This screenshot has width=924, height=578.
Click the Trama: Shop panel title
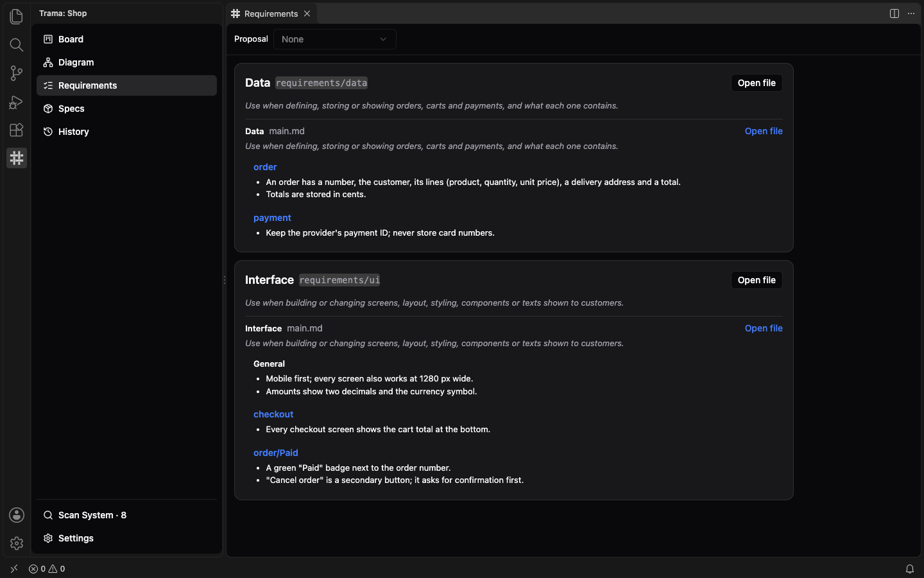pos(63,13)
